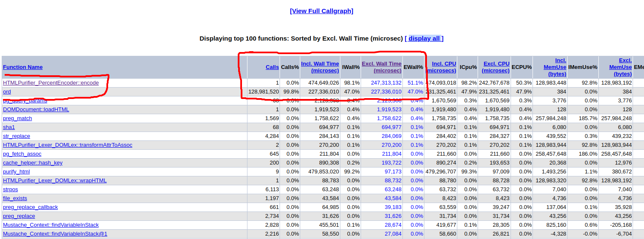Open sha1 function link
The image size is (644, 239).
point(9,127)
